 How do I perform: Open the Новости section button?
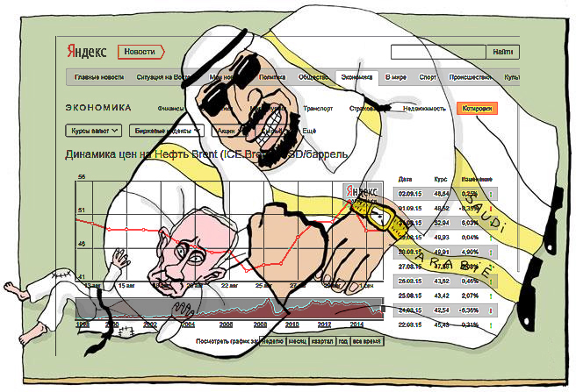click(x=140, y=52)
